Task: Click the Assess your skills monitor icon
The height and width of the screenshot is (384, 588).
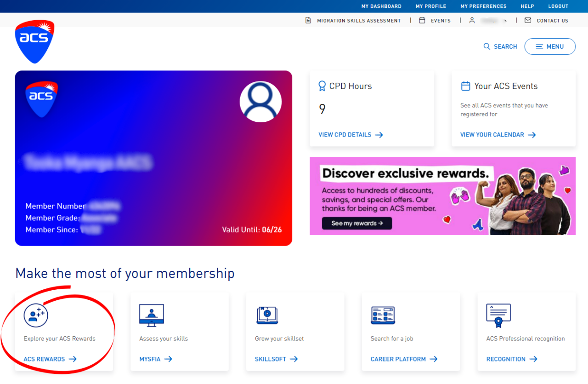Action: tap(152, 315)
